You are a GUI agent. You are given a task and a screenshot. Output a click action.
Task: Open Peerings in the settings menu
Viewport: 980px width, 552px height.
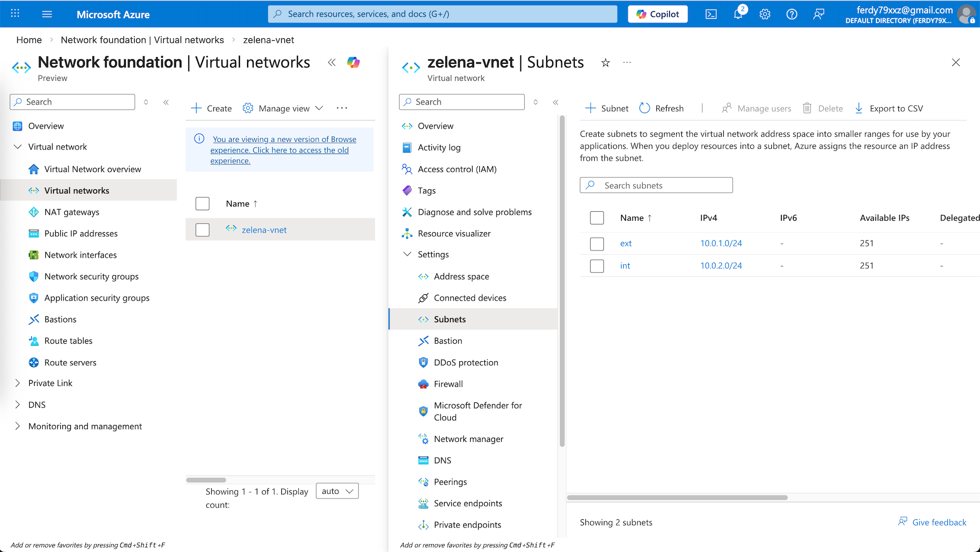tap(450, 482)
